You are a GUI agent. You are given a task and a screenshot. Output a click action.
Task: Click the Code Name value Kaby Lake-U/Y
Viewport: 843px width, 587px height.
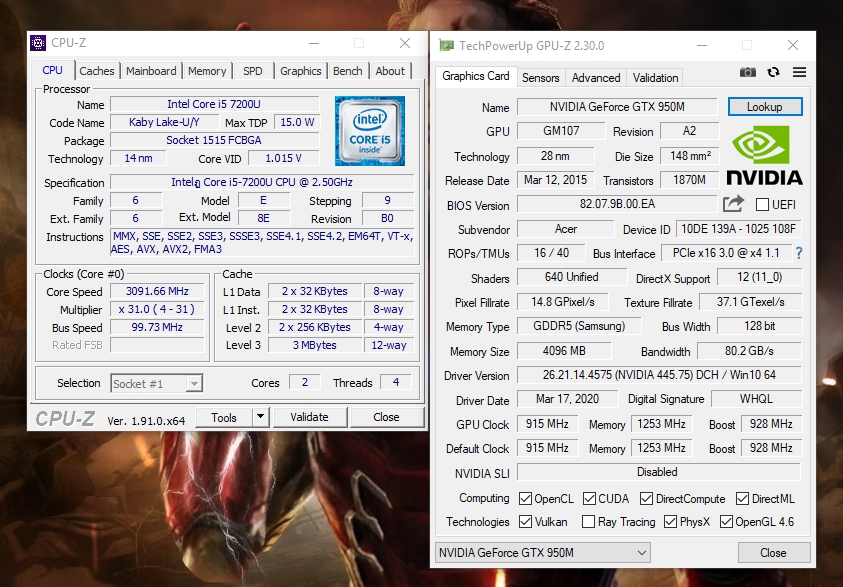point(164,122)
